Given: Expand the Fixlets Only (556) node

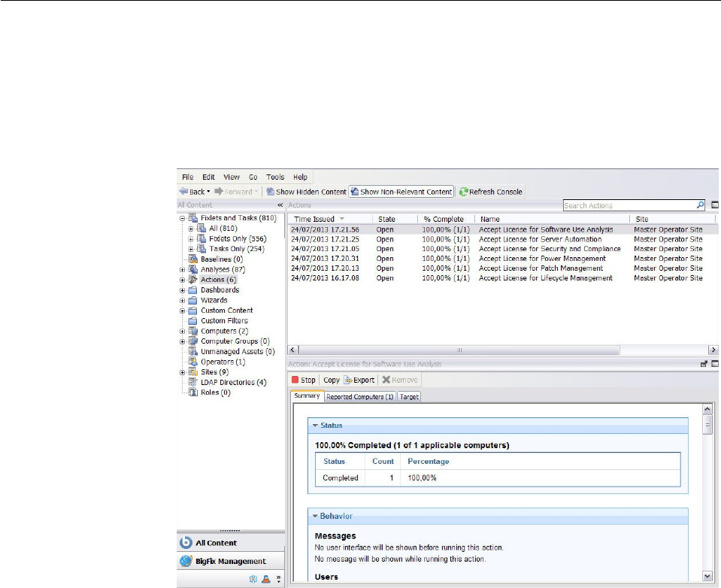Looking at the screenshot, I should pos(191,239).
